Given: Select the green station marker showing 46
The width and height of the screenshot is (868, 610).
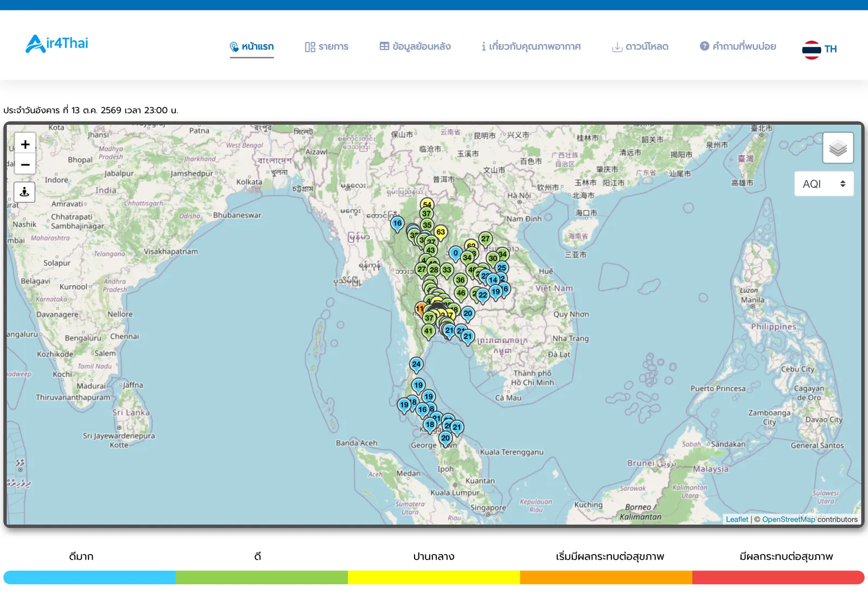Looking at the screenshot, I should (461, 294).
